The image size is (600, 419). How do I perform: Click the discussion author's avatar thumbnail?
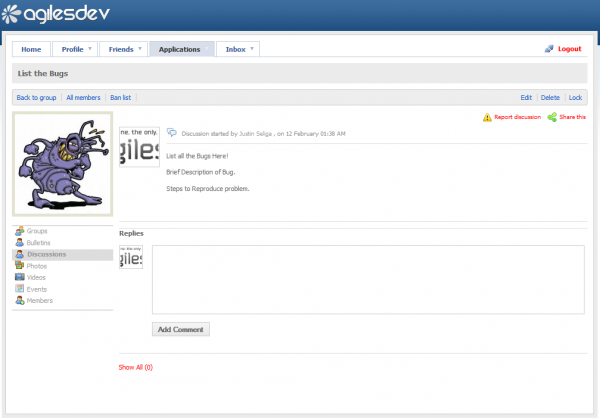coord(139,147)
